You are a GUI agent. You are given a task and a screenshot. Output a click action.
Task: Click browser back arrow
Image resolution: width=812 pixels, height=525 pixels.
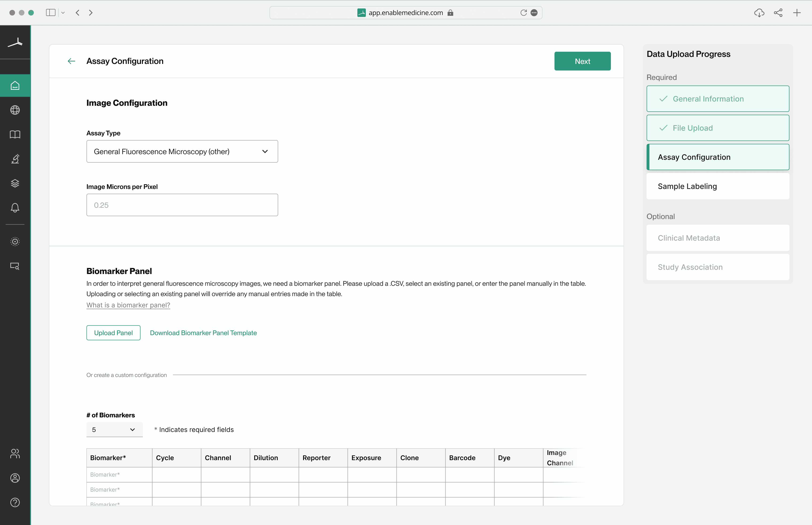tap(78, 13)
